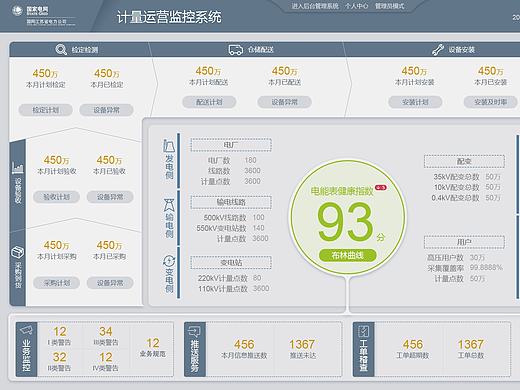
Task: Click the dashed 配变 header box
Action: click(x=464, y=161)
